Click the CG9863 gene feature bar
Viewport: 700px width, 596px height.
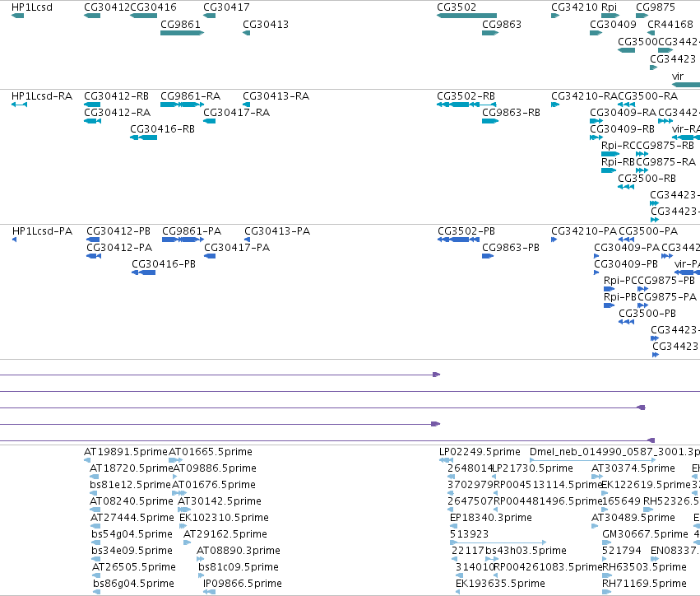490,33
